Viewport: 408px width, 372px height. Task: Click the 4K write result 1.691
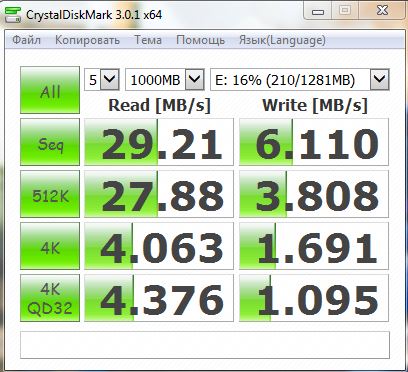pos(314,246)
